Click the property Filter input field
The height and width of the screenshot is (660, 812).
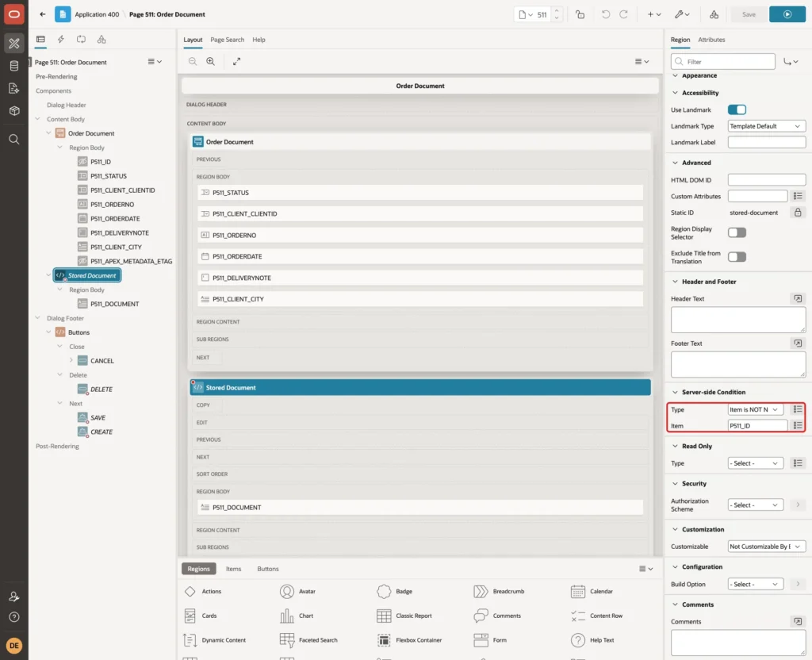point(723,61)
